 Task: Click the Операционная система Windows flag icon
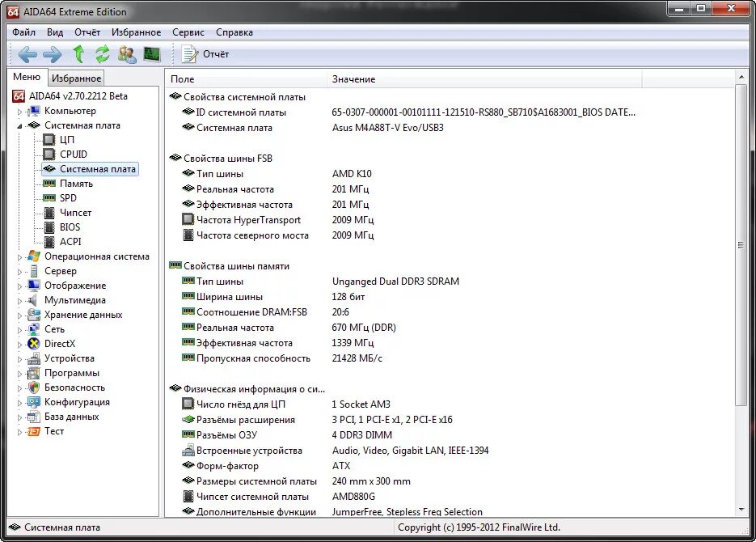(x=34, y=256)
